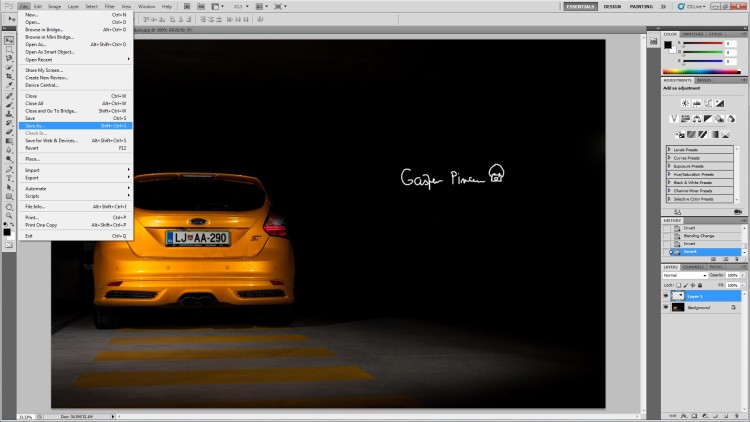Click the Essentials workspace button
The height and width of the screenshot is (422, 750).
[x=580, y=7]
